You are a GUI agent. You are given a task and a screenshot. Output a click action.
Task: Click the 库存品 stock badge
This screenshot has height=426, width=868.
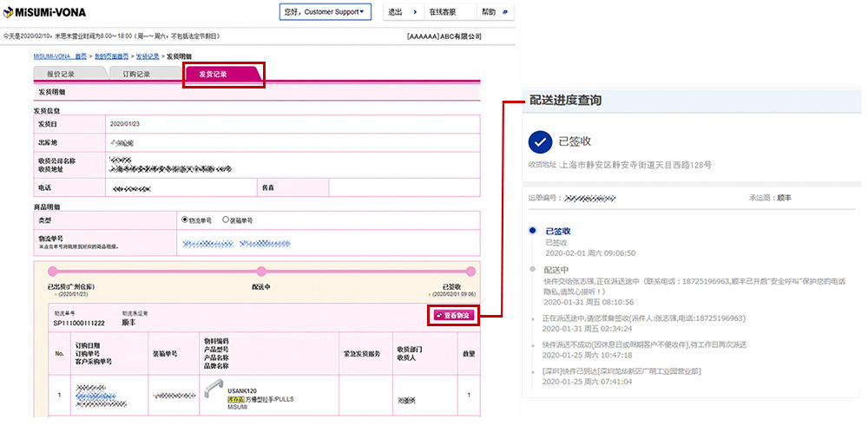point(236,398)
